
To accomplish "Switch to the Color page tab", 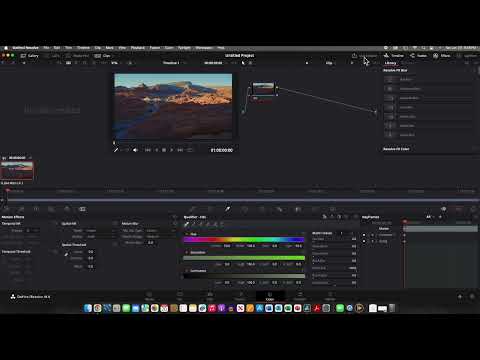I will coord(270,296).
